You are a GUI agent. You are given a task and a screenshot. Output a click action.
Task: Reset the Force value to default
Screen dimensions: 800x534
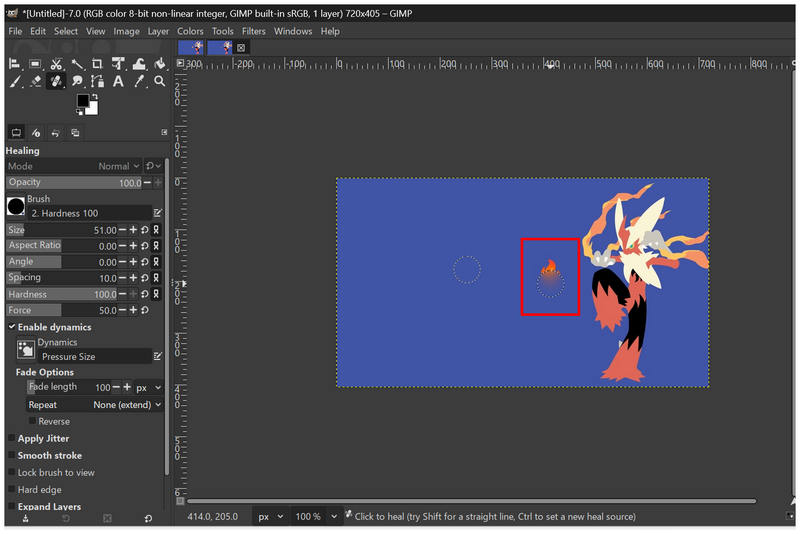[x=145, y=310]
